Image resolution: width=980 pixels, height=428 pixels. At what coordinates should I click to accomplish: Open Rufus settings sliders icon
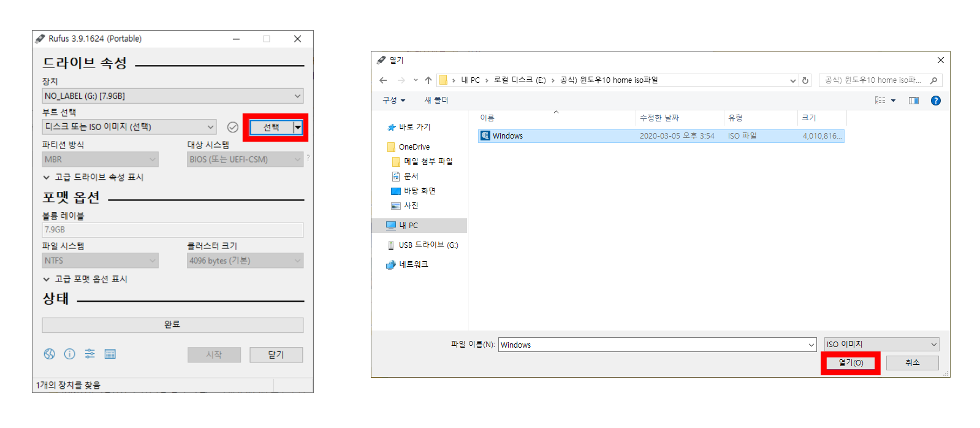pos(90,354)
